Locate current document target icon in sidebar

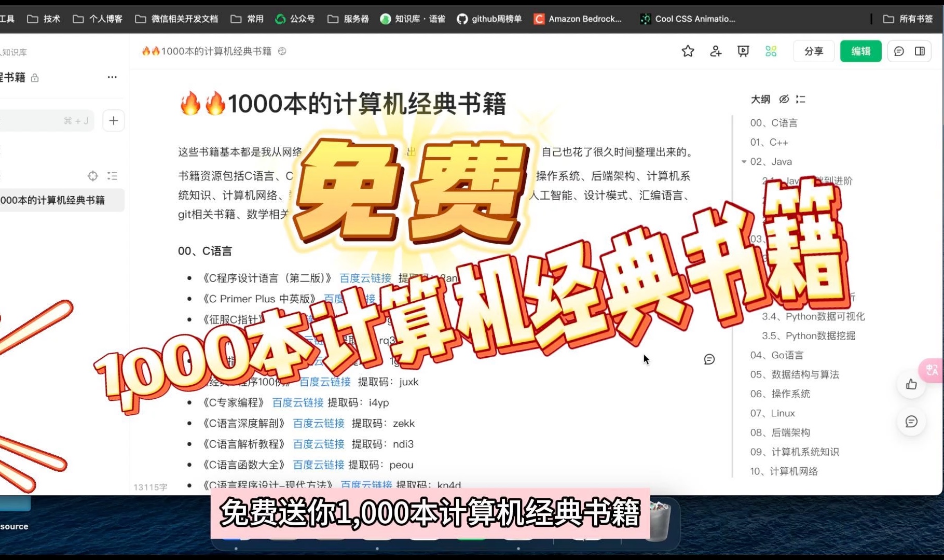click(x=92, y=176)
